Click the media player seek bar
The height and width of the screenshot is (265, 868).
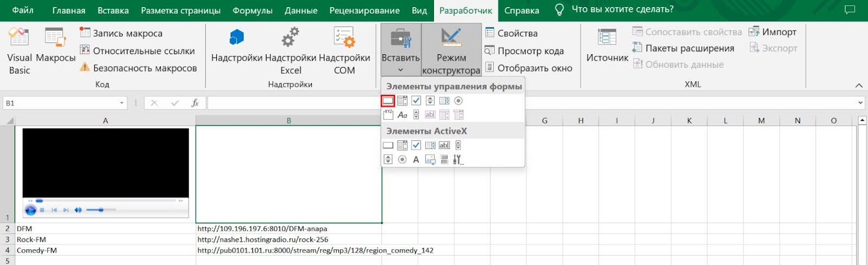click(x=106, y=201)
